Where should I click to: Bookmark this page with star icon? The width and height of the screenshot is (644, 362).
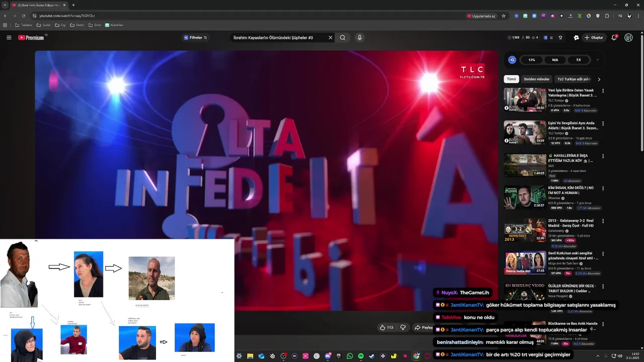click(504, 16)
